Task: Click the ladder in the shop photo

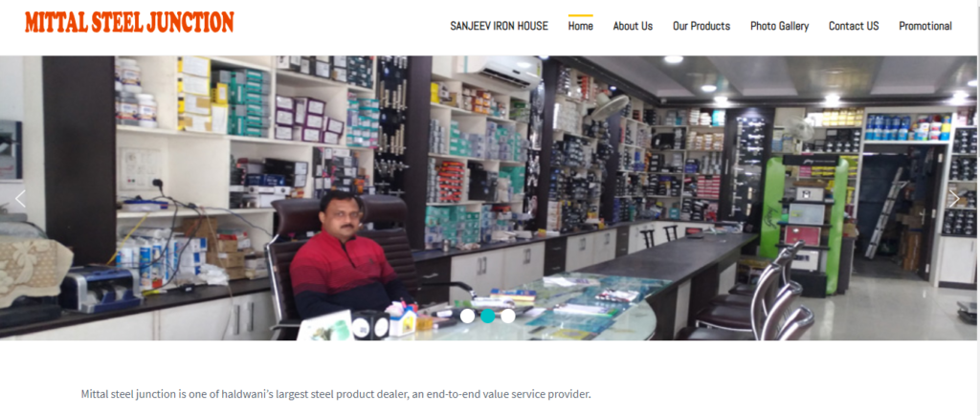Action: [x=883, y=213]
